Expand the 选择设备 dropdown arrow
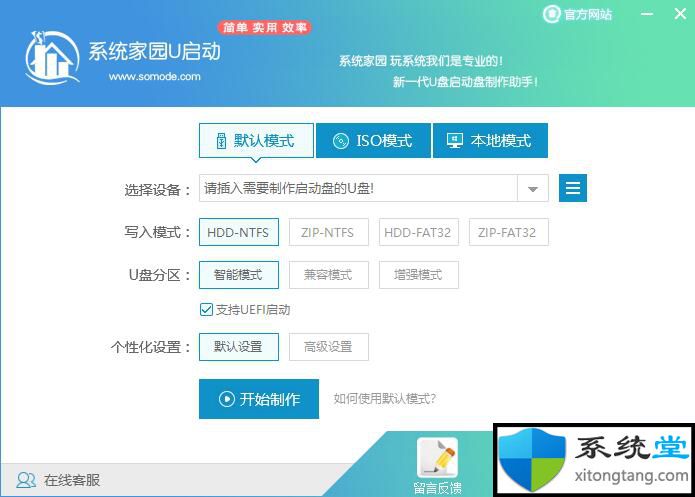 [x=532, y=188]
